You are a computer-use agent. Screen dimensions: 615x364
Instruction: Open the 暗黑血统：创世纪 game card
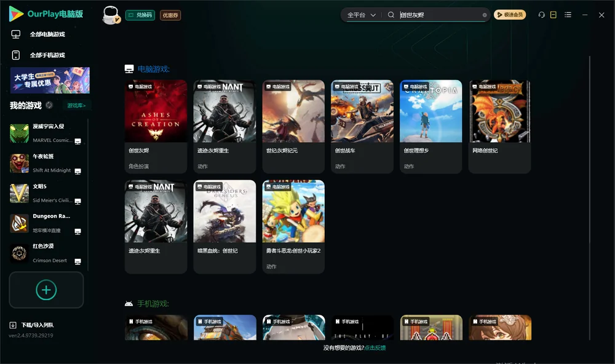click(x=224, y=227)
